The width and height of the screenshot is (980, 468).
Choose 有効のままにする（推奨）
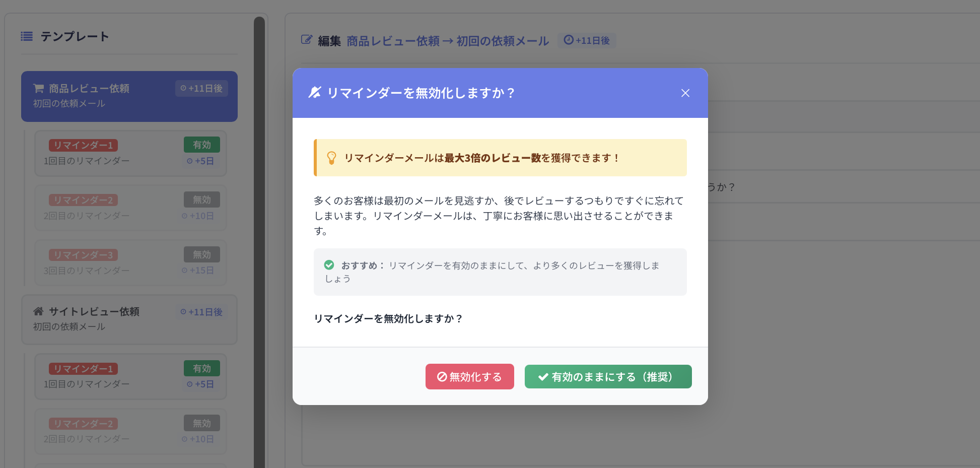(608, 377)
